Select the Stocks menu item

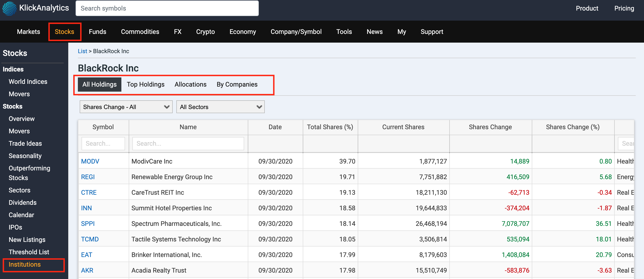coord(65,32)
